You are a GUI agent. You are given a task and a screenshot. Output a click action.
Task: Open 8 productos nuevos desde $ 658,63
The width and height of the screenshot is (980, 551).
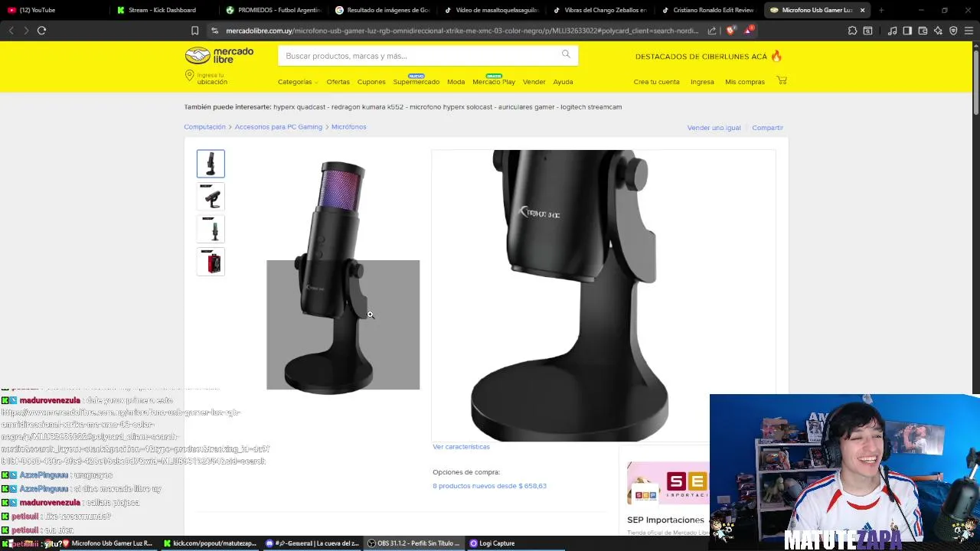click(489, 486)
